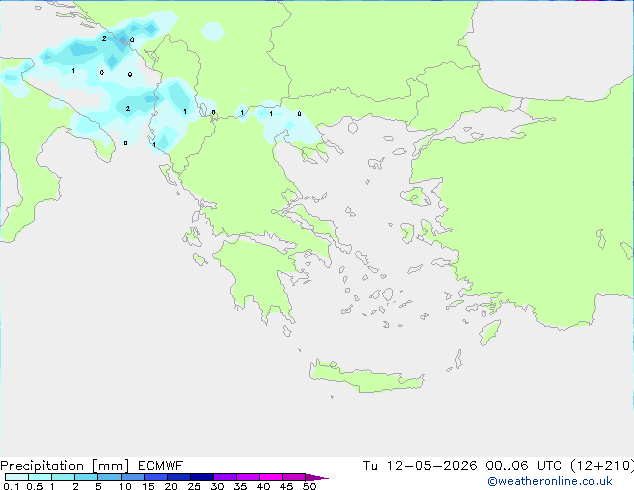Click the 'ECMWF' model label
Viewport: 634px width, 490px height.
tap(161, 466)
